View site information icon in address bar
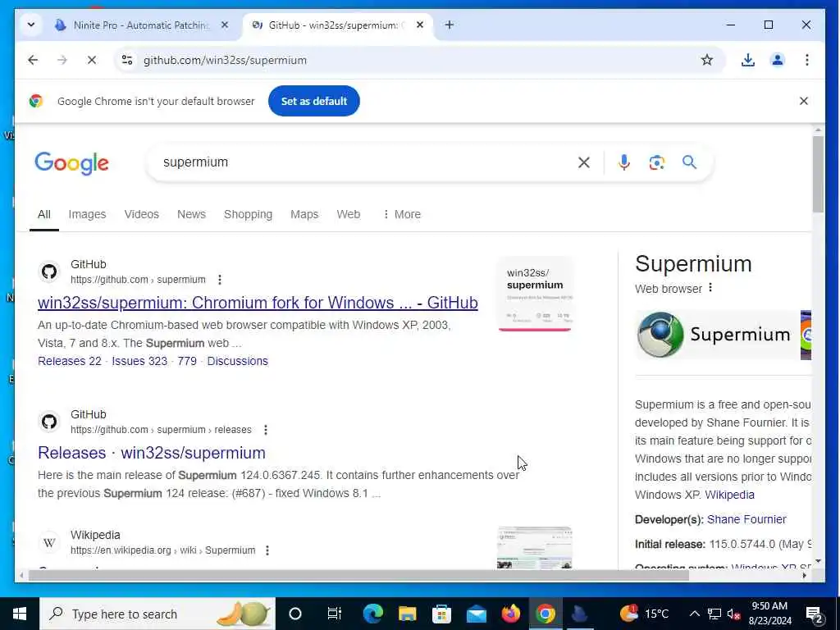Screen dimensions: 840x630 click(x=127, y=60)
